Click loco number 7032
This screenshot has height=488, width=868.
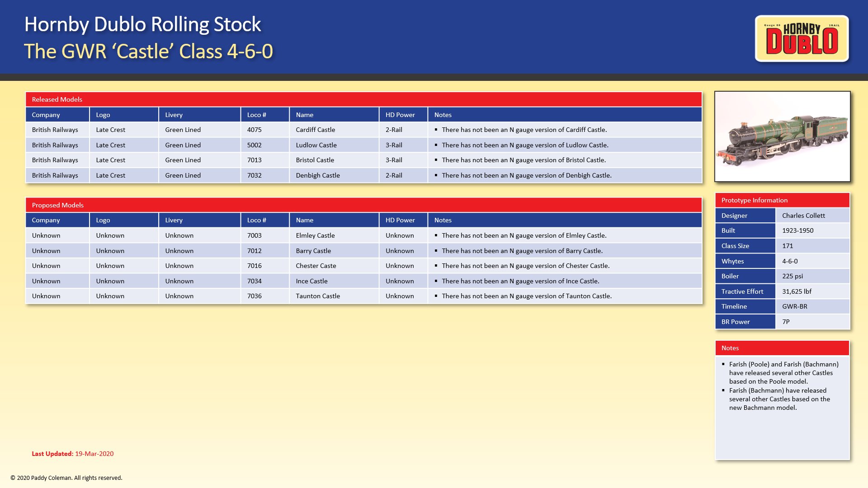pos(254,175)
